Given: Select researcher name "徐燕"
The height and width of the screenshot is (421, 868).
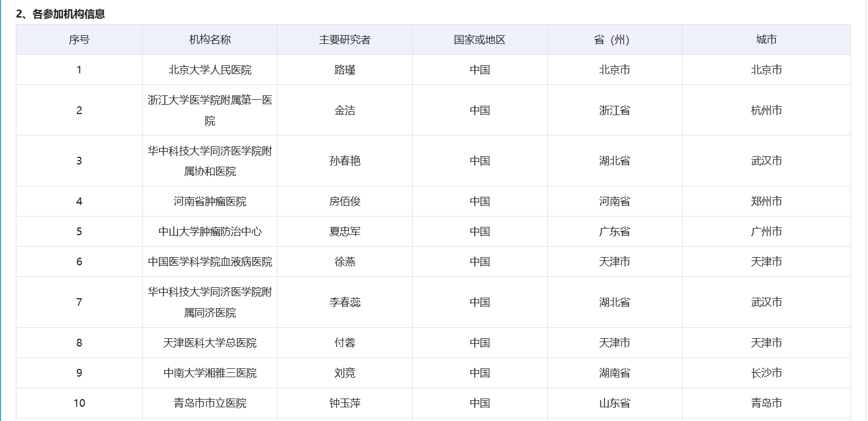Looking at the screenshot, I should click(345, 261).
